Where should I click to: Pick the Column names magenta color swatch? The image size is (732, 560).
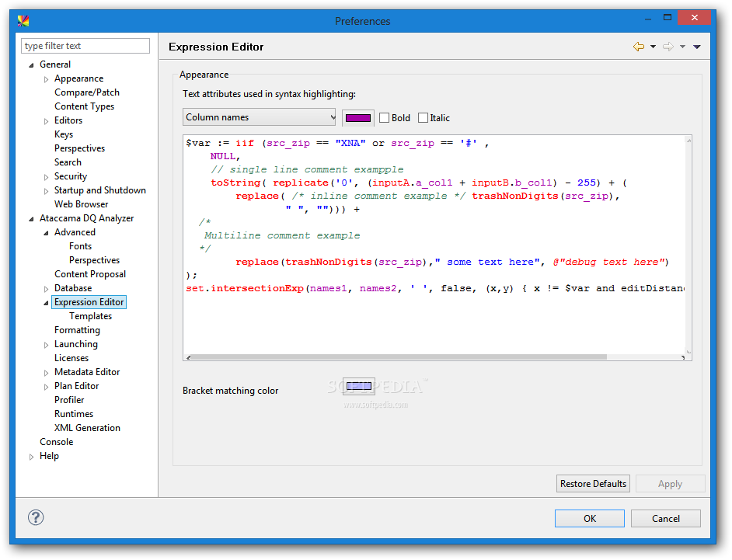358,117
